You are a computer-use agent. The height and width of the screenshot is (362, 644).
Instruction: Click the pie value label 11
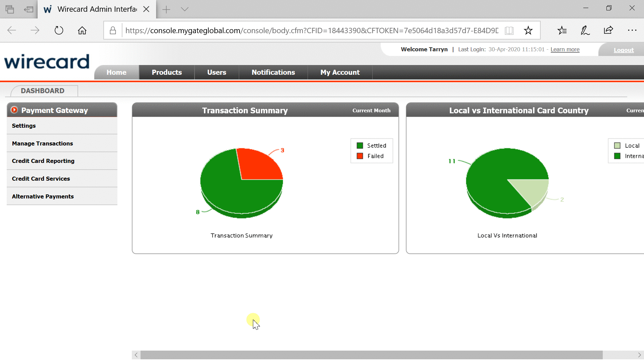(452, 161)
